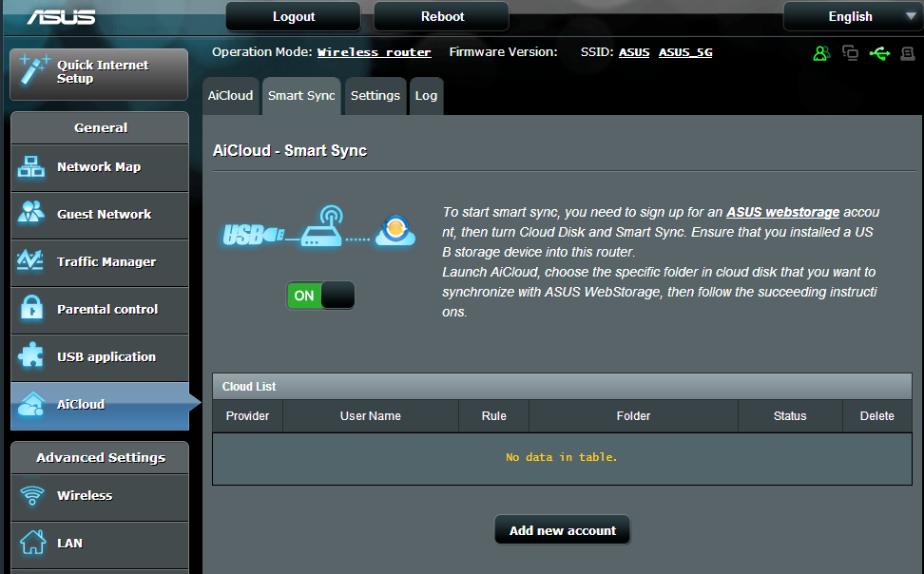
Task: Open the Log tab
Action: coord(426,95)
